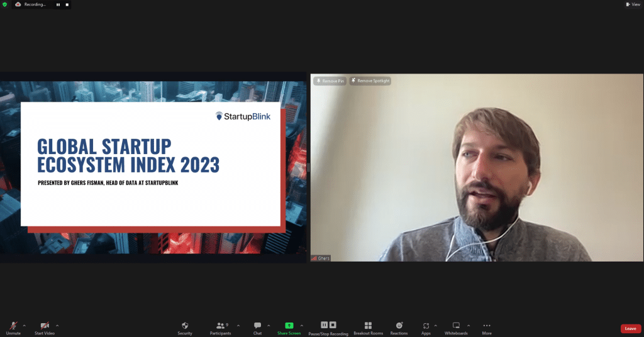Start the camera video
644x337 pixels.
point(45,328)
